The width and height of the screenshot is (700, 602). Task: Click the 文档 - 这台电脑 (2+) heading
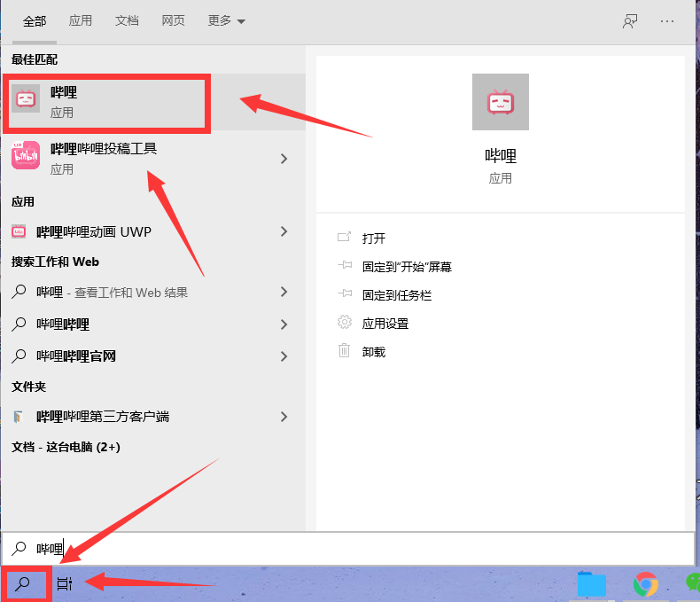(66, 447)
